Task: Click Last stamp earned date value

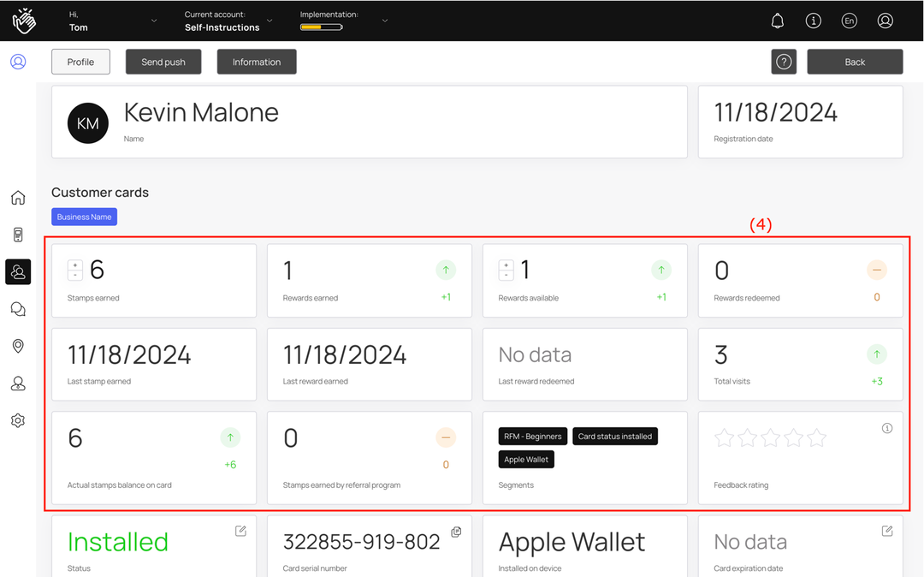Action: 129,354
